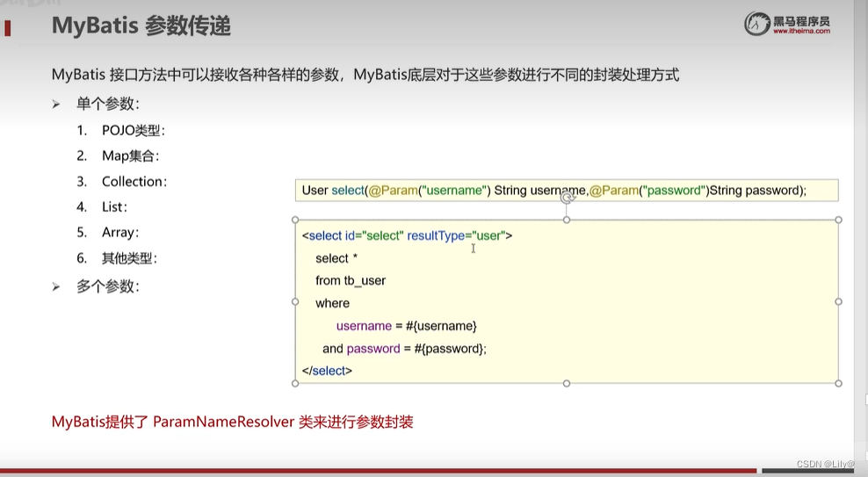Click list item 其他类型
This screenshot has height=477, width=868.
129,258
